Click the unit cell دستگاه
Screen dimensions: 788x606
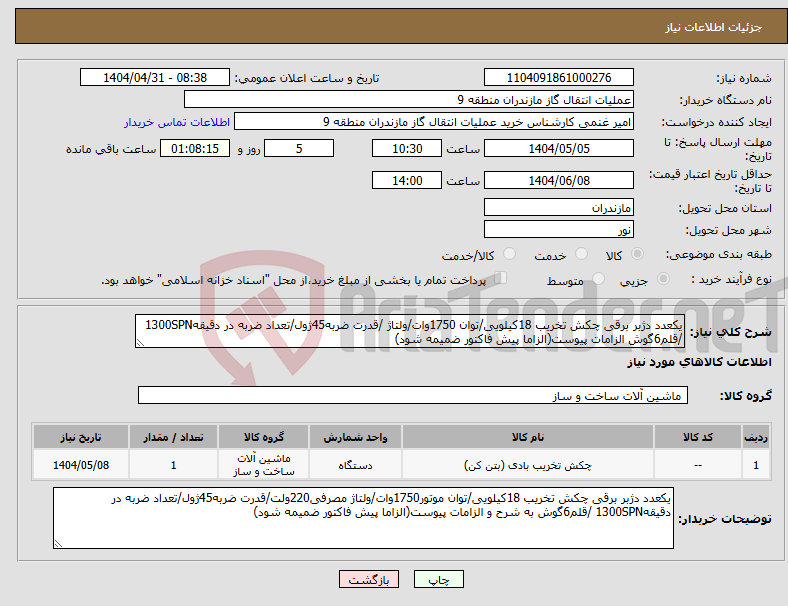355,465
